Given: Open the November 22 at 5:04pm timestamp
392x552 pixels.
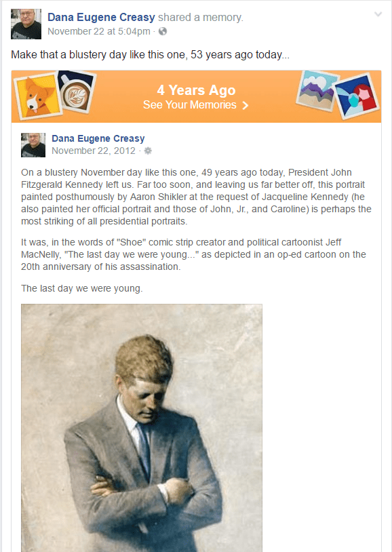Looking at the screenshot, I should point(99,31).
